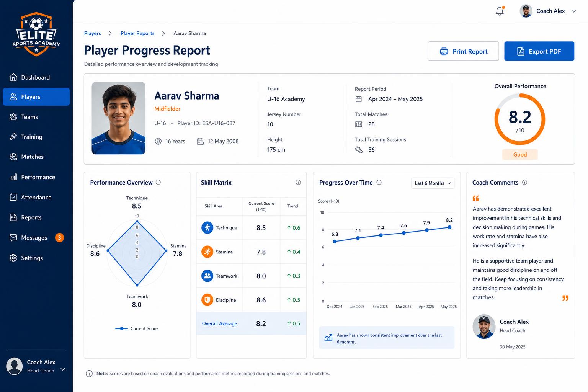Click the Technique skill icon in Skill Matrix

(207, 228)
